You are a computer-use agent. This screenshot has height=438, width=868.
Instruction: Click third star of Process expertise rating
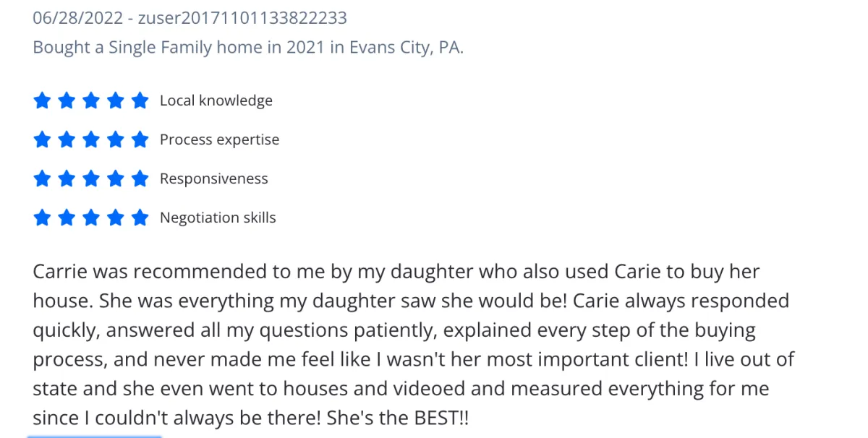[x=91, y=139]
